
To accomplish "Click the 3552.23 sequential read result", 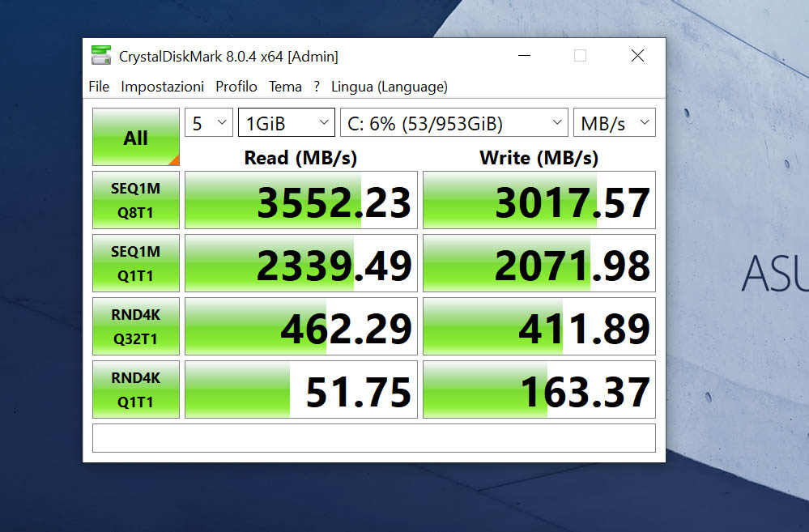I will point(300,200).
